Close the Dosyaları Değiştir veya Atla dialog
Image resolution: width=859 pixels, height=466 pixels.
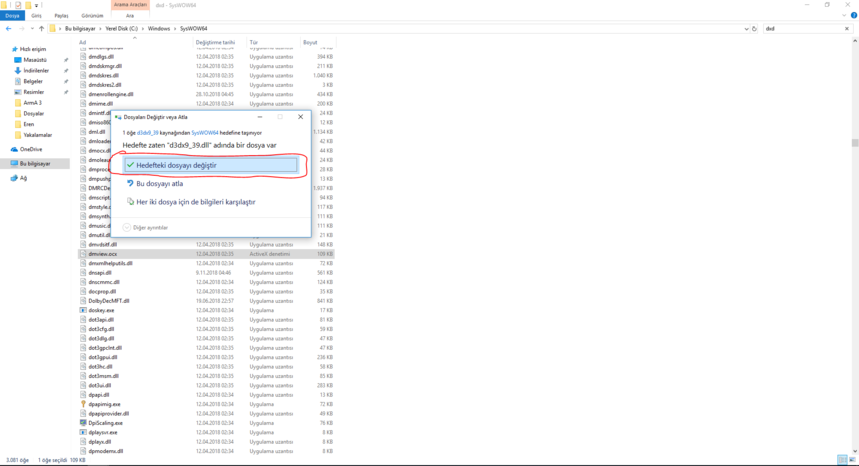[300, 117]
